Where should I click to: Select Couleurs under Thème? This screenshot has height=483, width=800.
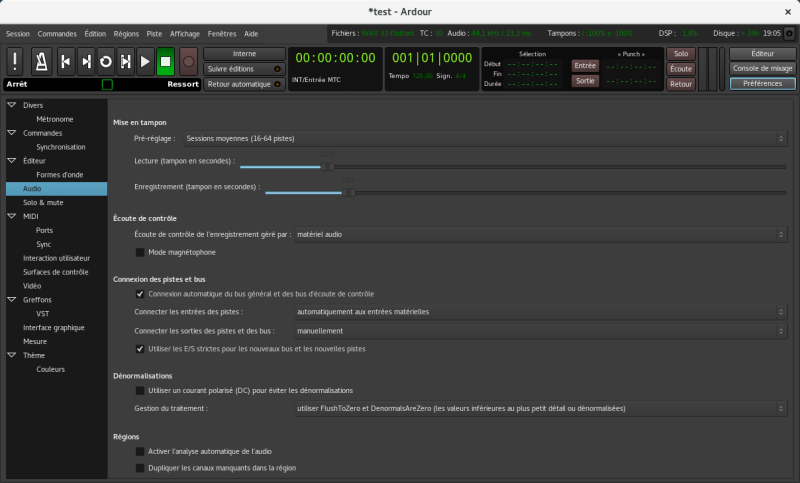coord(51,369)
